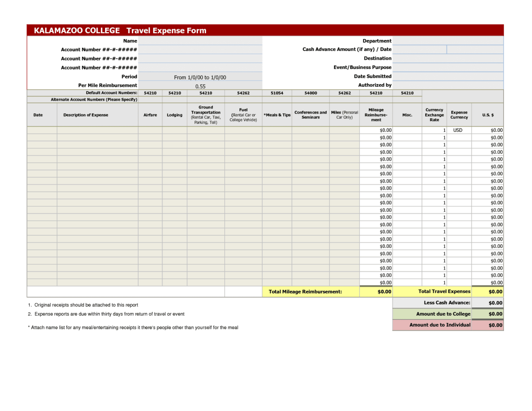Select the first Account Number field
The image size is (532, 411).
pyautogui.click(x=201, y=50)
